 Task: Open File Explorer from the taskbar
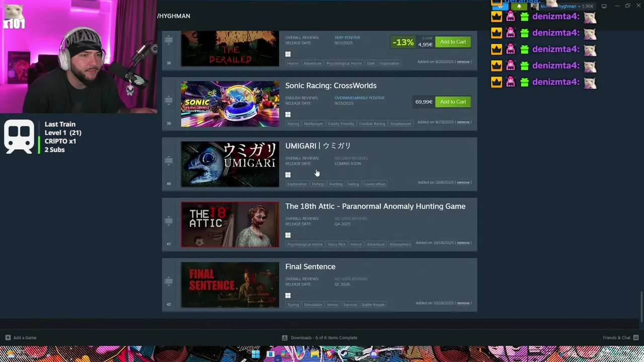pos(314,354)
